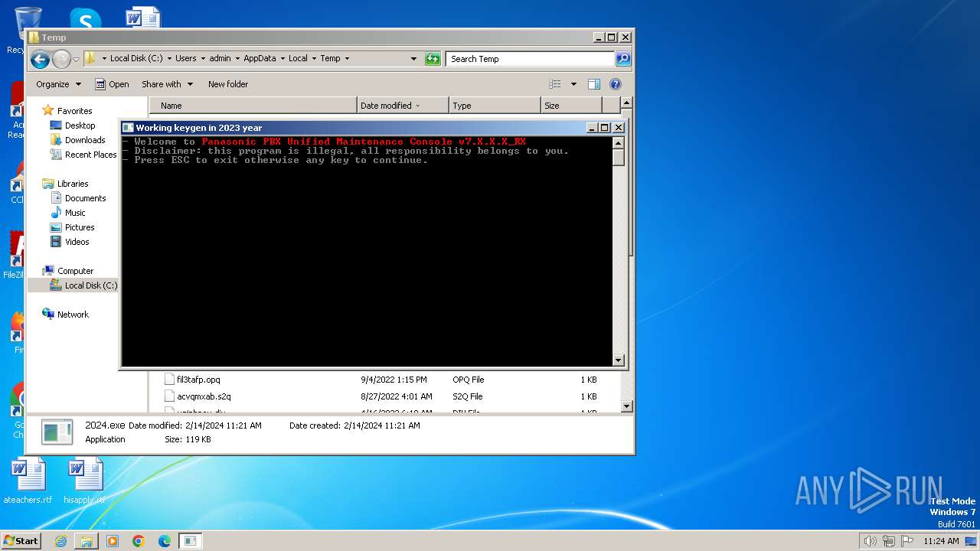Type in the Search Temp field
Screen dimensions: 980x551
[x=531, y=59]
